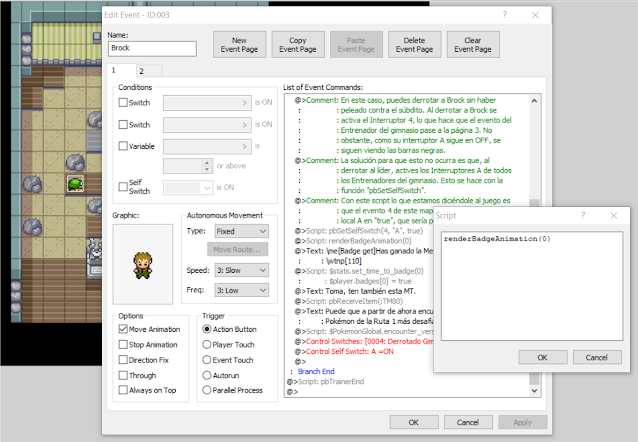Close the Script dialog with the X
638x442 pixels.
pos(614,215)
